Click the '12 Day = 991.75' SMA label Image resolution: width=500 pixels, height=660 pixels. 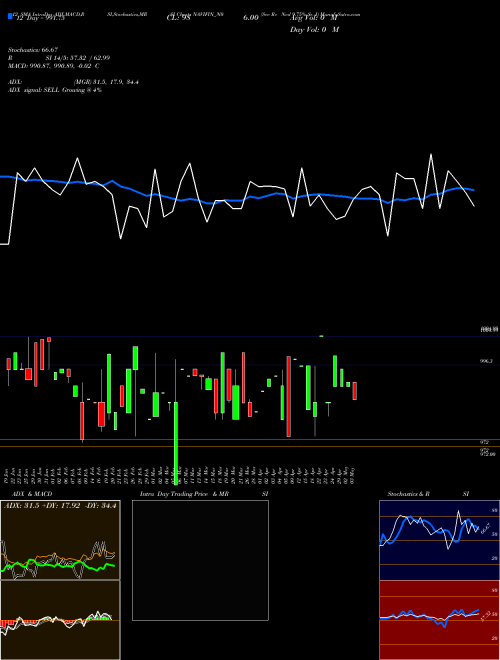[39, 18]
